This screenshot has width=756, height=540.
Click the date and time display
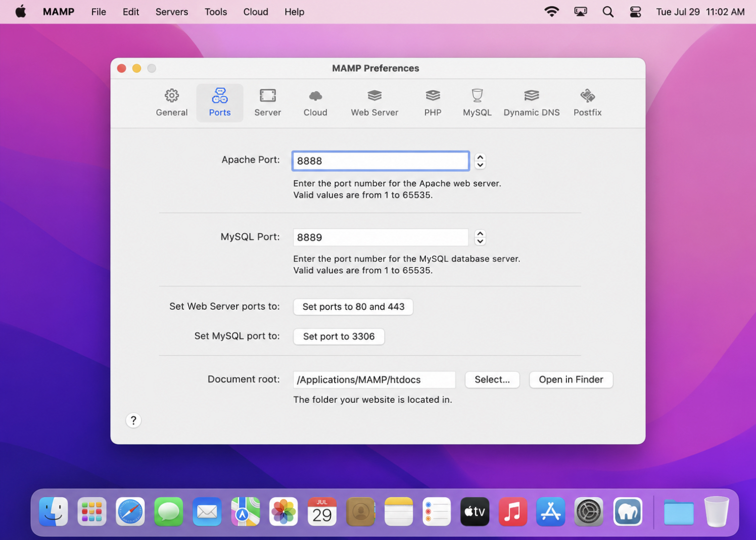[700, 12]
